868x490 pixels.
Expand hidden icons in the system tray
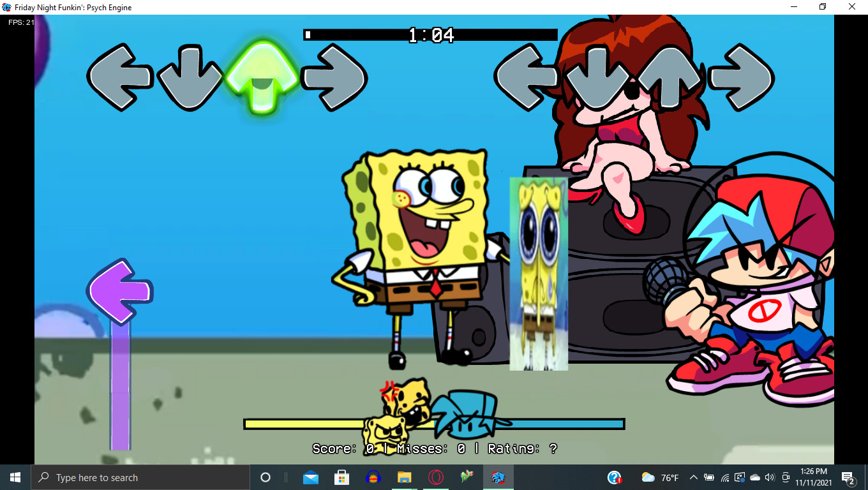(694, 477)
